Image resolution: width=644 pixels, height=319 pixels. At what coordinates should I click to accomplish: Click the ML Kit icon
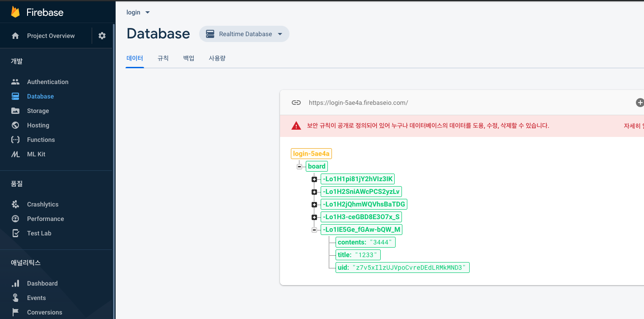15,154
